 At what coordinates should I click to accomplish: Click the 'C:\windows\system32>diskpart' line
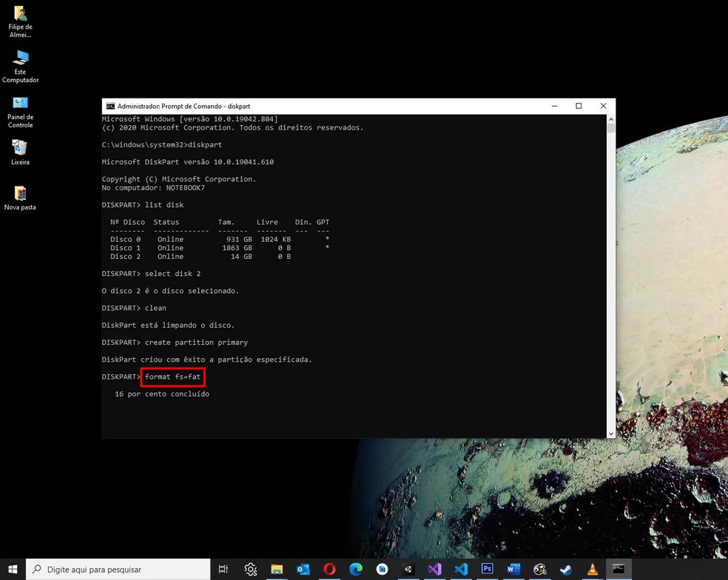162,144
